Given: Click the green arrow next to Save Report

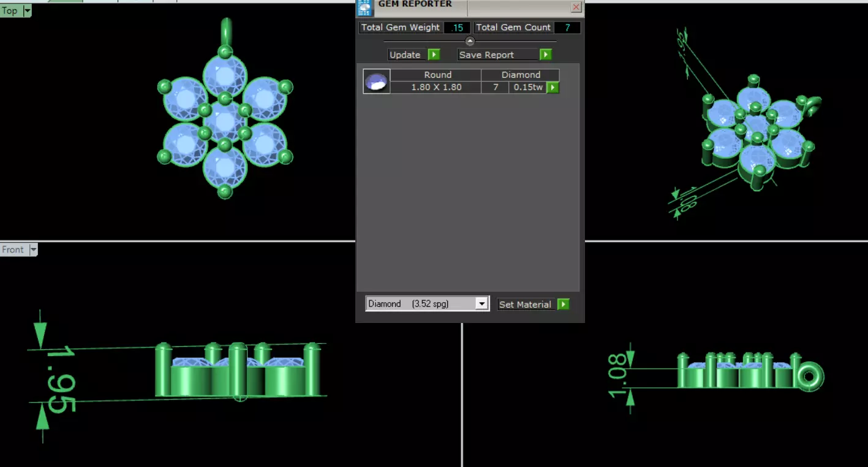Looking at the screenshot, I should tap(546, 55).
